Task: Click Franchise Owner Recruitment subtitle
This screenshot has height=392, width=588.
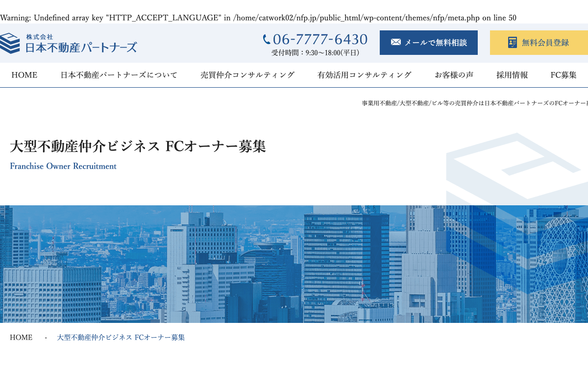Action: pos(63,166)
